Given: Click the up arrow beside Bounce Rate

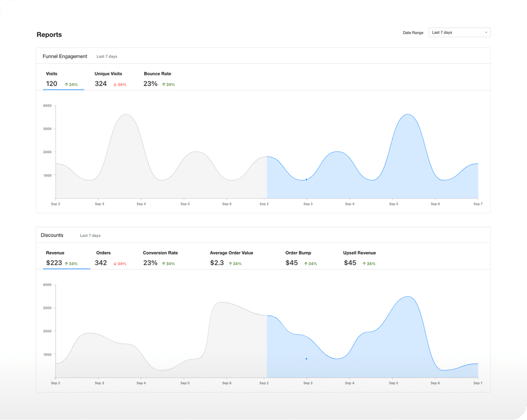Looking at the screenshot, I should tap(163, 85).
